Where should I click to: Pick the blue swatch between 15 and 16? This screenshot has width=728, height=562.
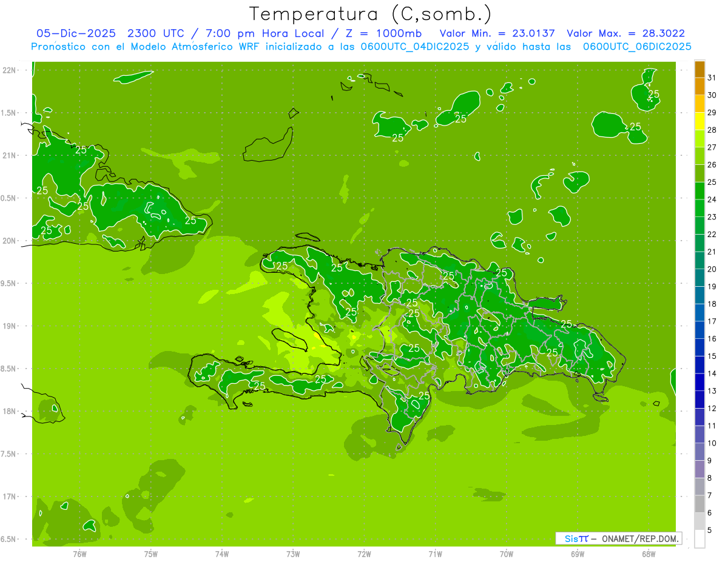pyautogui.click(x=699, y=347)
